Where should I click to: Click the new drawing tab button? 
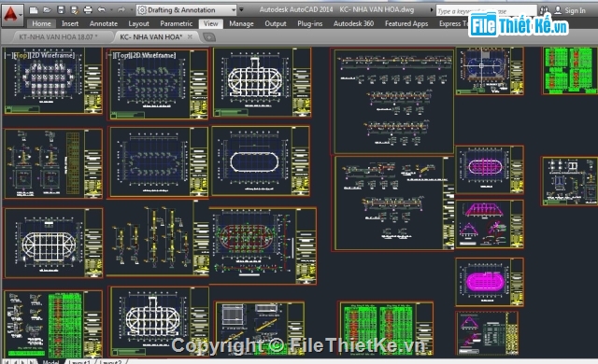pyautogui.click(x=209, y=37)
